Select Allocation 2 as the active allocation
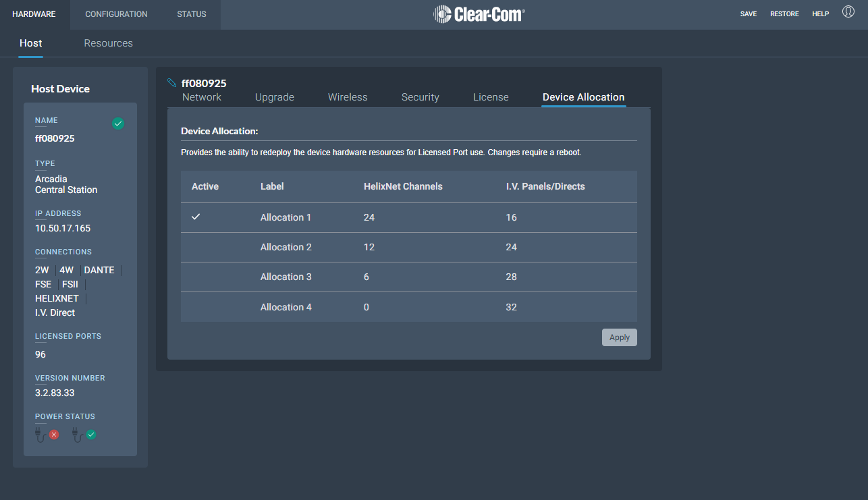This screenshot has width=868, height=500. tap(286, 247)
